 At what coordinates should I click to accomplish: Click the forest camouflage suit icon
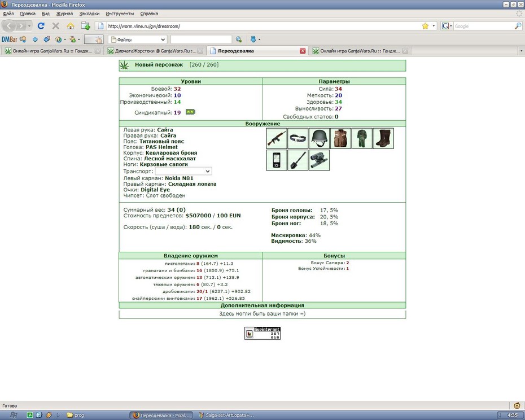pos(362,138)
